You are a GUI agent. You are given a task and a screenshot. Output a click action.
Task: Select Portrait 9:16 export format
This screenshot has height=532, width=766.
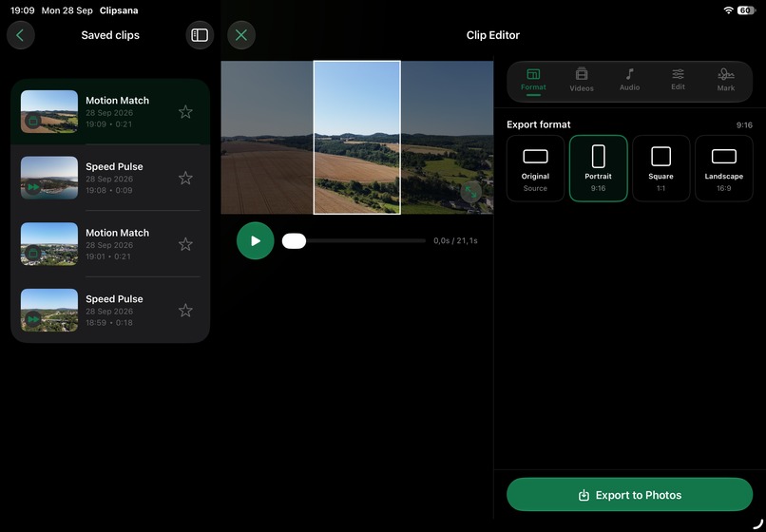[x=599, y=168]
